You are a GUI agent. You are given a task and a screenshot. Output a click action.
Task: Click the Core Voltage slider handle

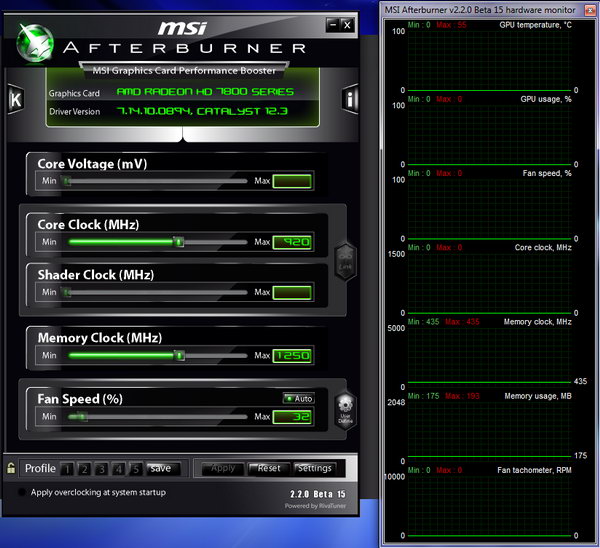coord(67,181)
